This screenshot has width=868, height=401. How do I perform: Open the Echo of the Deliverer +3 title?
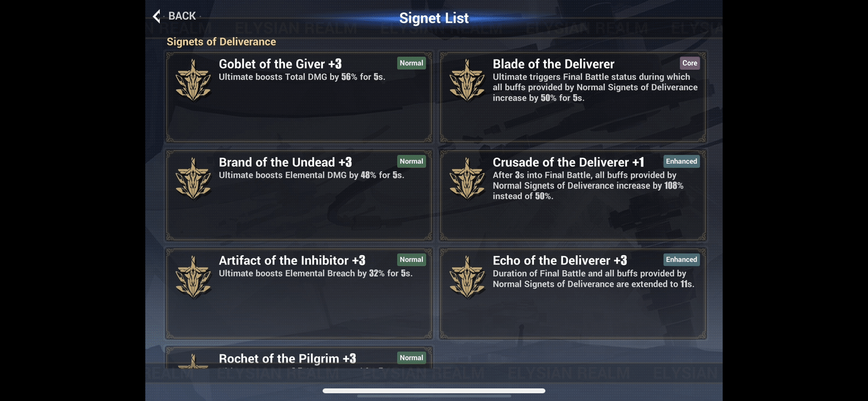pos(559,261)
